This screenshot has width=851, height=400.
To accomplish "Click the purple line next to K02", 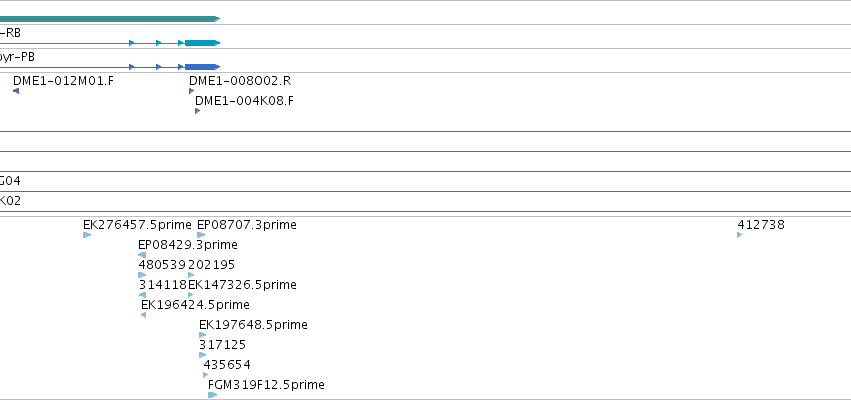I will point(426,211).
